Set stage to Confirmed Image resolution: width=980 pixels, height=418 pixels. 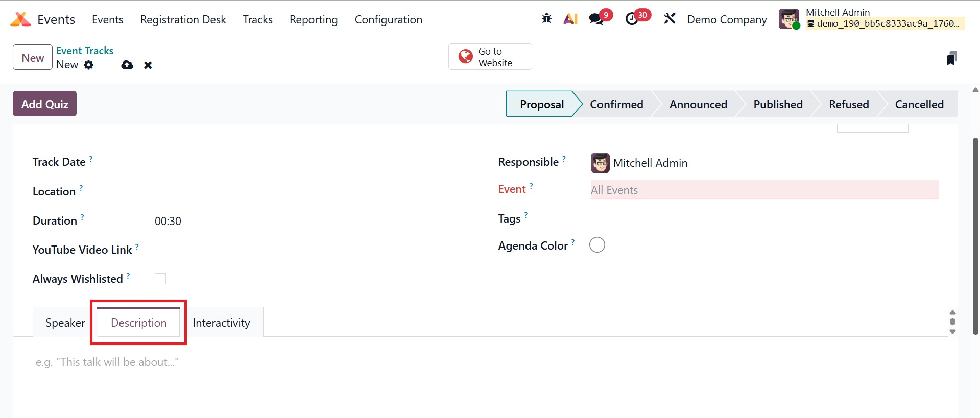pos(616,104)
